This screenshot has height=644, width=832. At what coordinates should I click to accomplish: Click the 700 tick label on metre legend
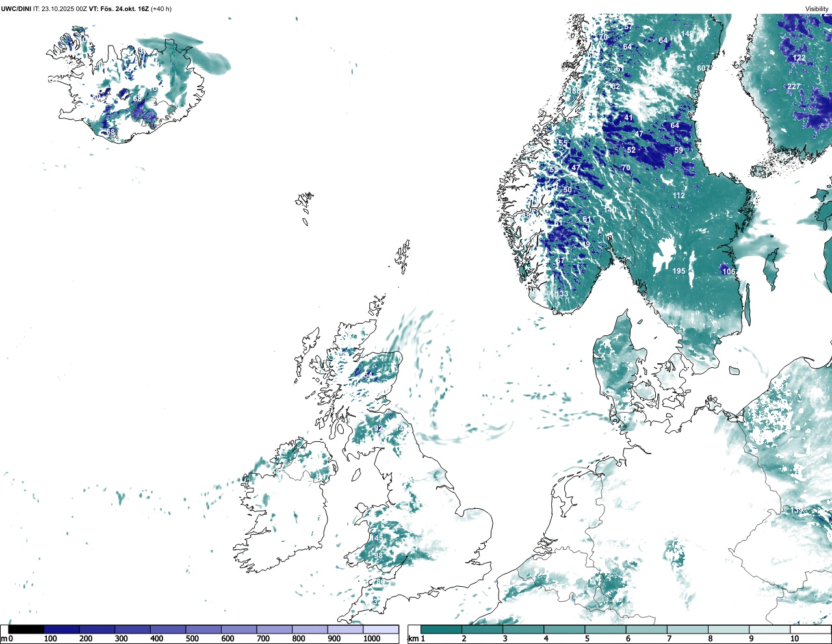coord(263,639)
